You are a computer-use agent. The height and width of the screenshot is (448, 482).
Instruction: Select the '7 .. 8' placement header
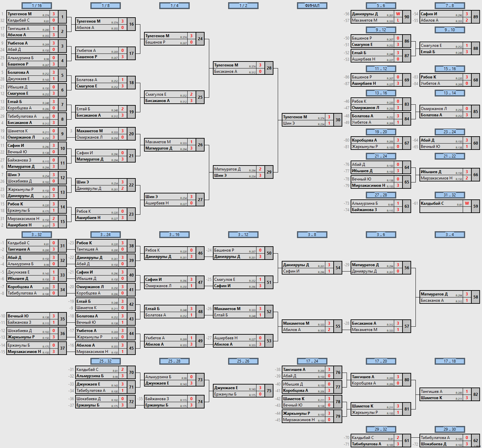coord(450,6)
